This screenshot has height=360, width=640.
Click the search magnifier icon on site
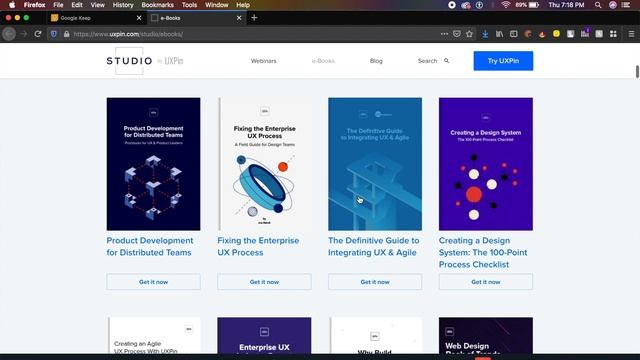pyautogui.click(x=447, y=61)
